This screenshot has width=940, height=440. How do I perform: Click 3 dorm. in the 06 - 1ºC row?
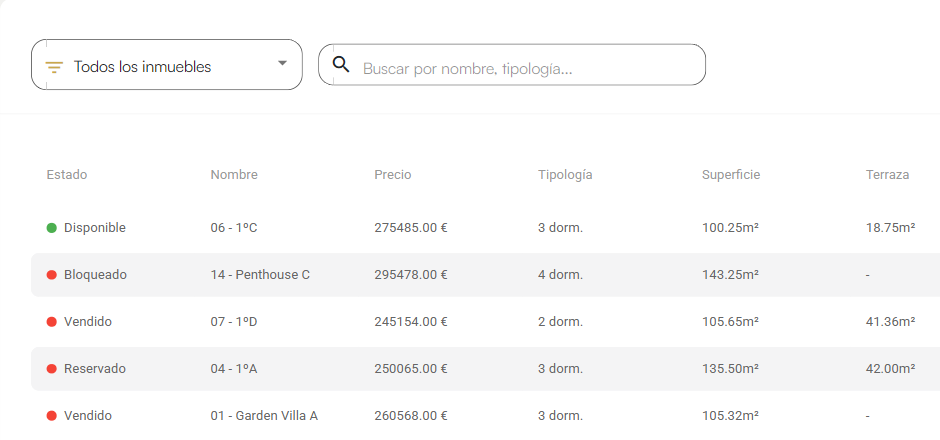561,228
